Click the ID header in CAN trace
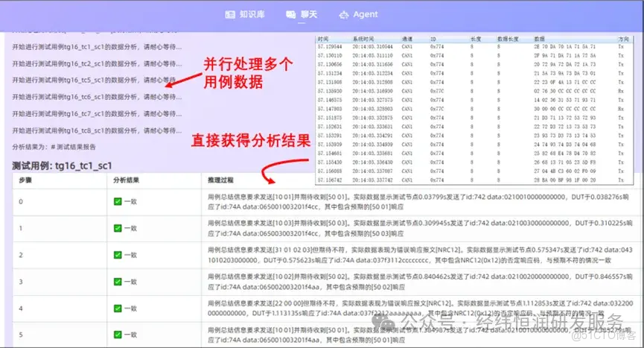Image resolution: width=644 pixels, height=348 pixels. pos(433,39)
